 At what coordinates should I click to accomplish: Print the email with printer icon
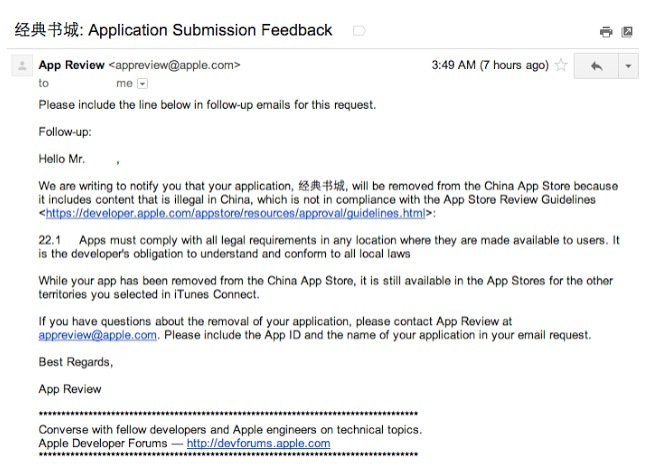coord(606,31)
